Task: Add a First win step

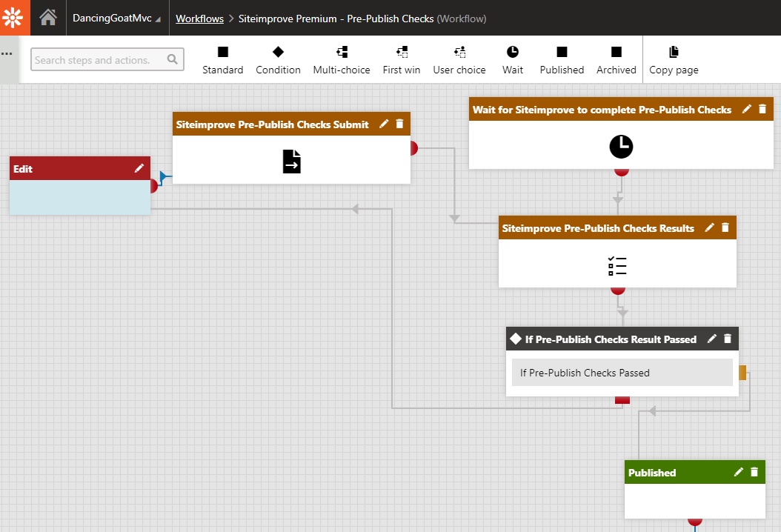Action: [x=402, y=60]
